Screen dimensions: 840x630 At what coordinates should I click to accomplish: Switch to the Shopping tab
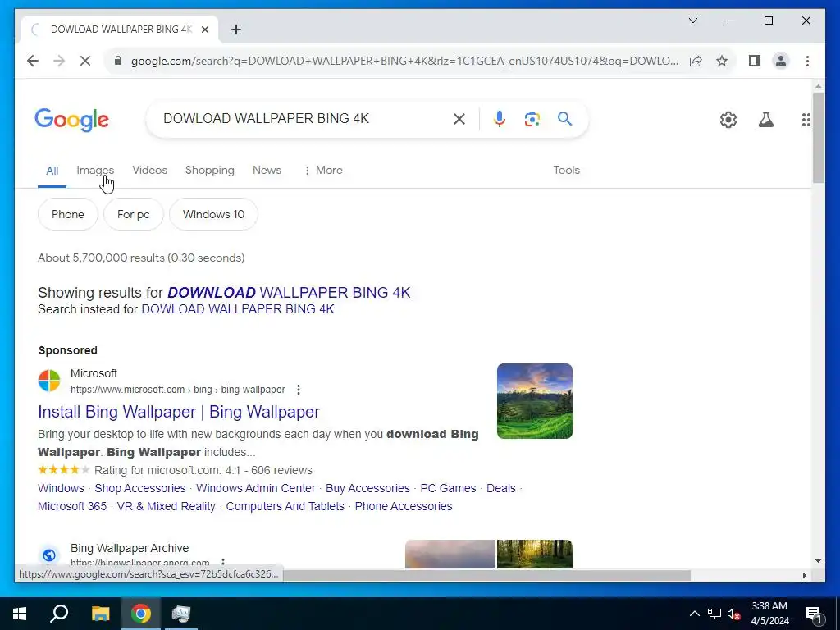coord(209,170)
